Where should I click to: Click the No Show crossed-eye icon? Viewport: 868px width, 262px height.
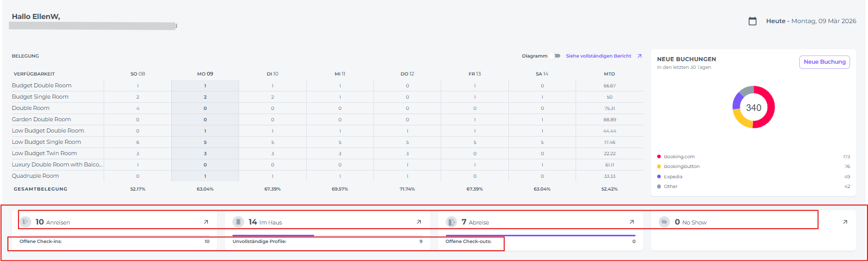click(664, 222)
